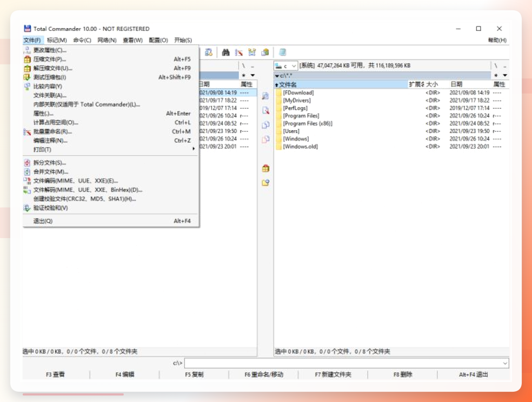This screenshot has width=532, height=402.
Task: Click the copy files icon in middle bar
Action: 265,124
